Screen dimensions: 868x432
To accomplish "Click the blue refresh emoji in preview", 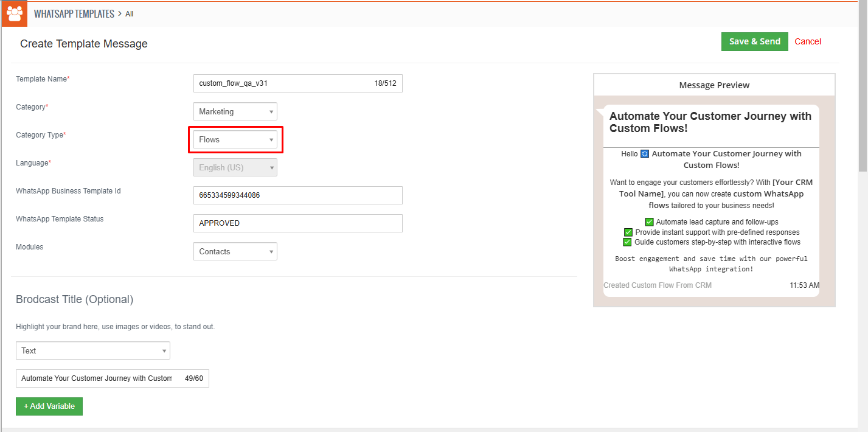I will pyautogui.click(x=645, y=154).
